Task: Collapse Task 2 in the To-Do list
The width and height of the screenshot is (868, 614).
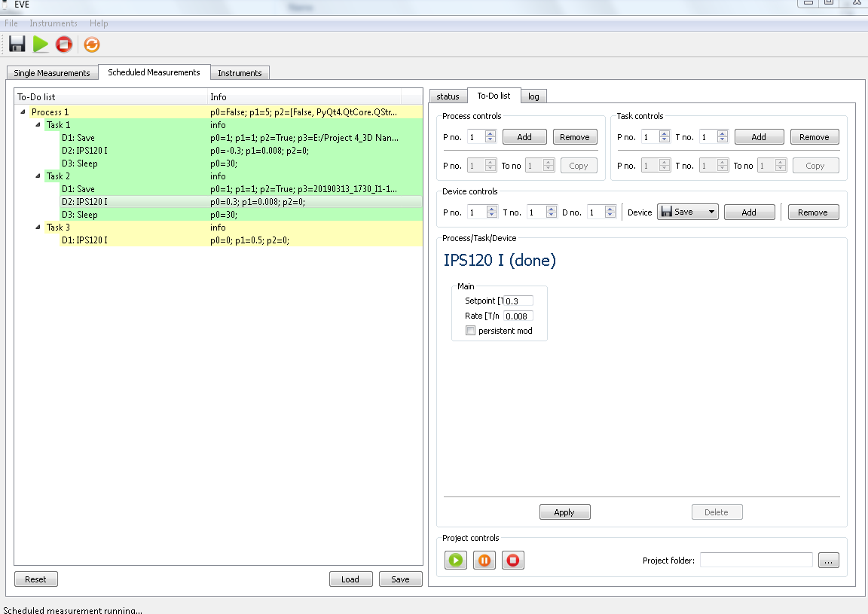Action: click(x=38, y=176)
